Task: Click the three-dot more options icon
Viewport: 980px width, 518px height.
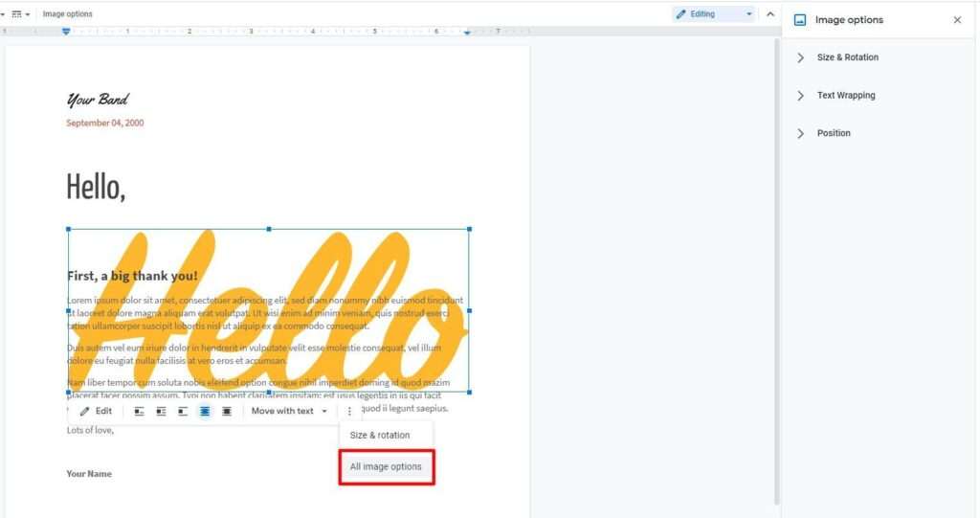Action: (x=349, y=411)
